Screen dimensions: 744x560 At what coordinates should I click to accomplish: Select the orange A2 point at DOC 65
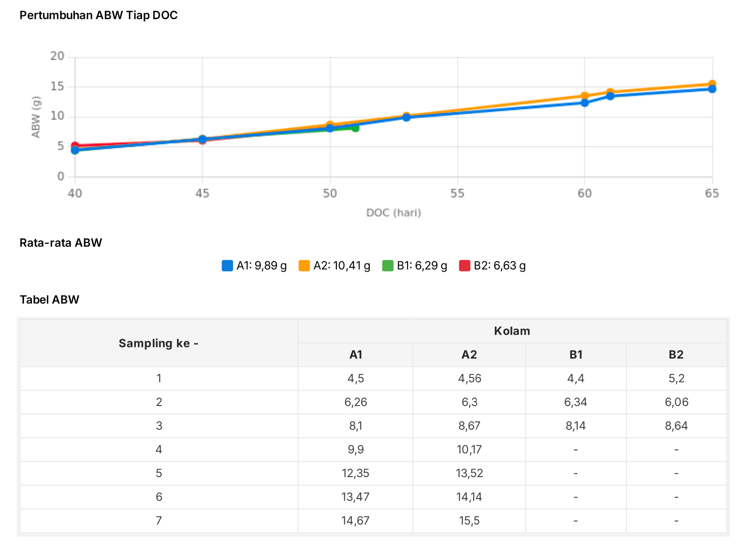click(712, 84)
